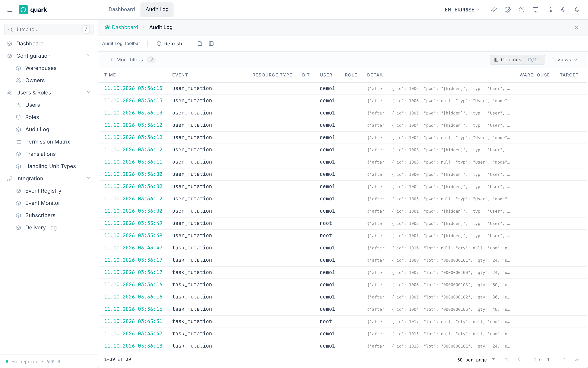The image size is (588, 368).
Task: Click the document export icon in toolbar
Action: [200, 44]
